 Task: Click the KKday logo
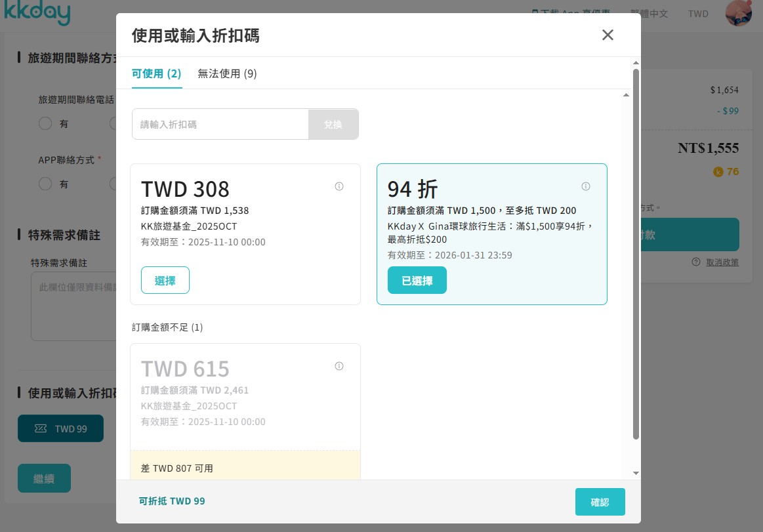[37, 13]
